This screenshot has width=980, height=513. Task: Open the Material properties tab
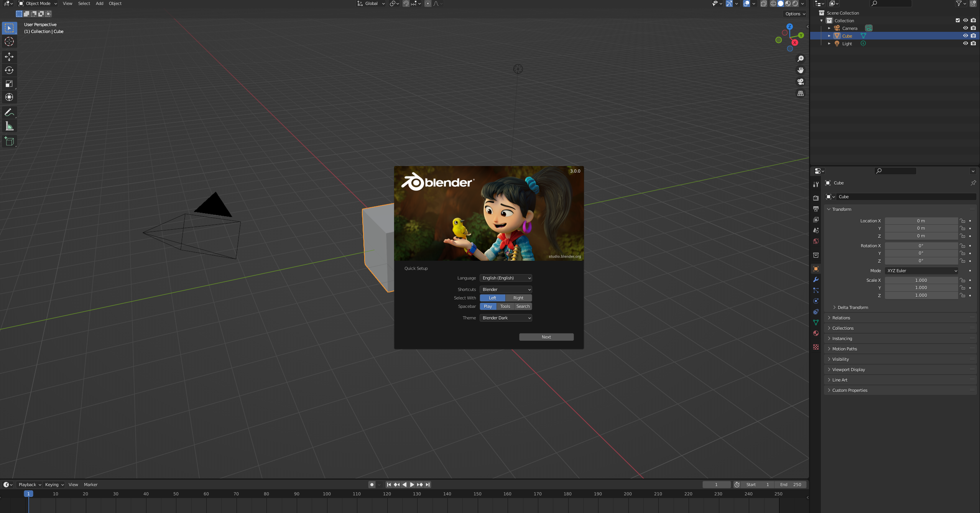click(816, 333)
